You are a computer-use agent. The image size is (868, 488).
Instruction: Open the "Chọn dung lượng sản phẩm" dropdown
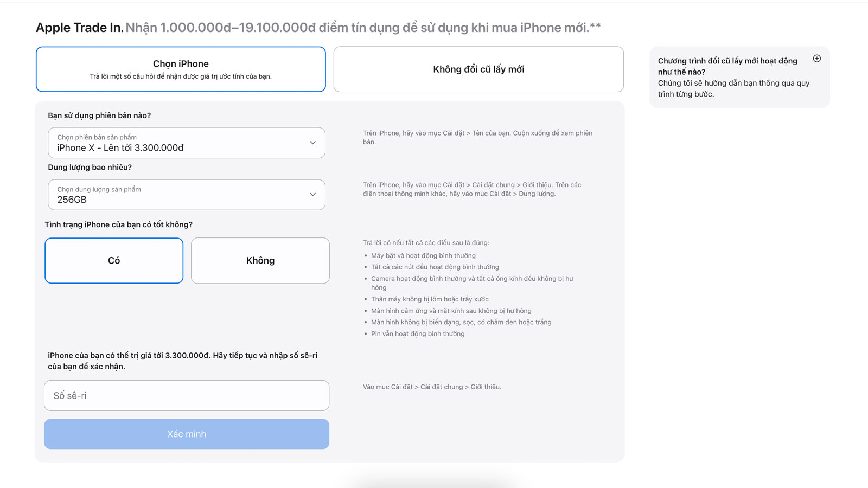pyautogui.click(x=187, y=195)
